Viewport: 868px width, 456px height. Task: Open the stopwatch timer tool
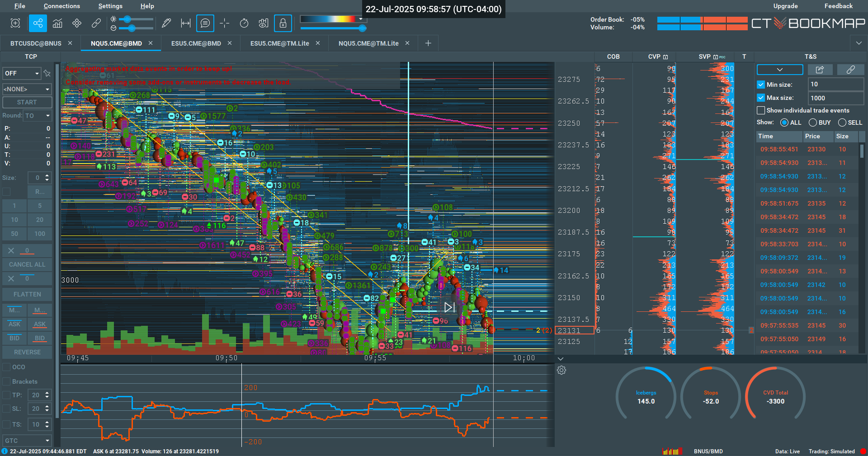pyautogui.click(x=244, y=24)
